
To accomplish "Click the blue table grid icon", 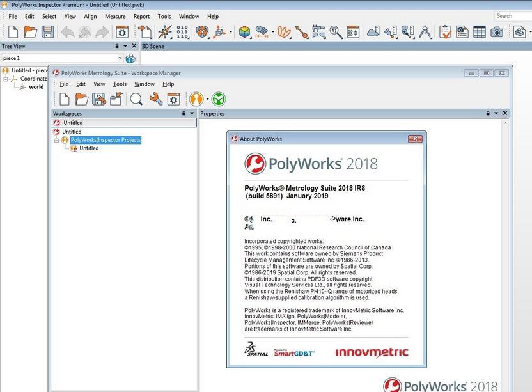I will 480,32.
